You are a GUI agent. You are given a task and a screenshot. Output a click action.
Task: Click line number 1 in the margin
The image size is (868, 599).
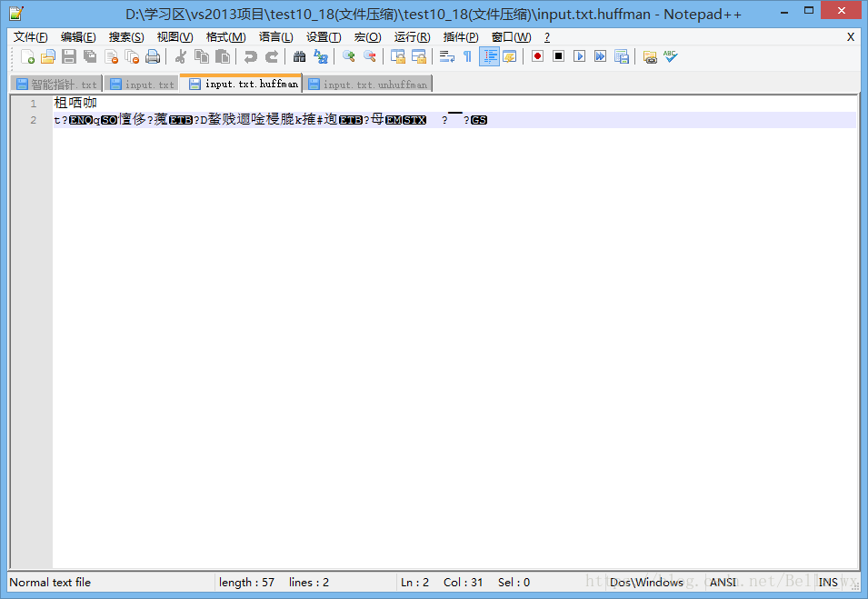(34, 104)
